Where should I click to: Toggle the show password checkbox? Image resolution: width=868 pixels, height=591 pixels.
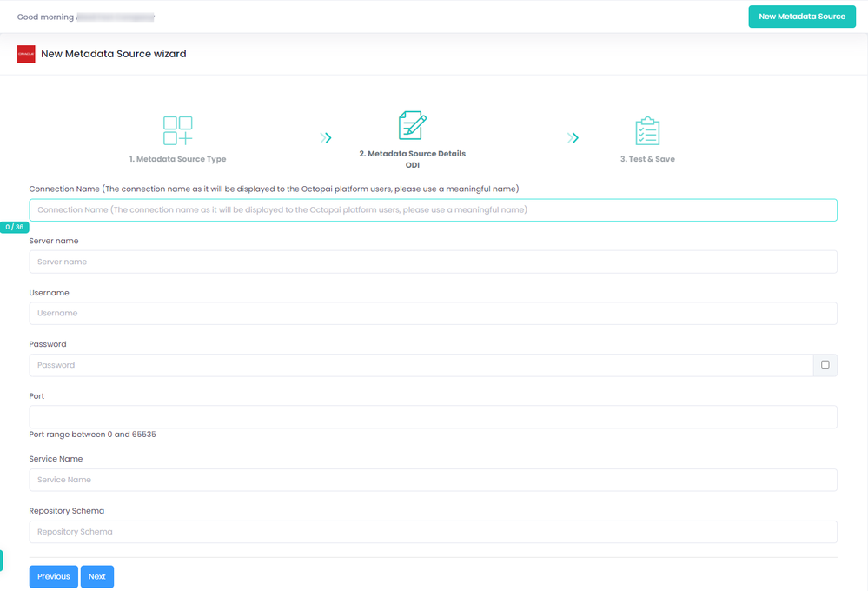825,364
